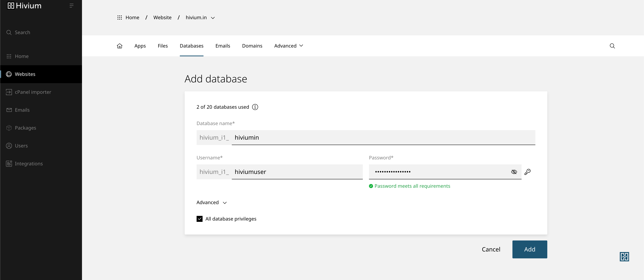Uncheck All database privileges

[x=200, y=219]
